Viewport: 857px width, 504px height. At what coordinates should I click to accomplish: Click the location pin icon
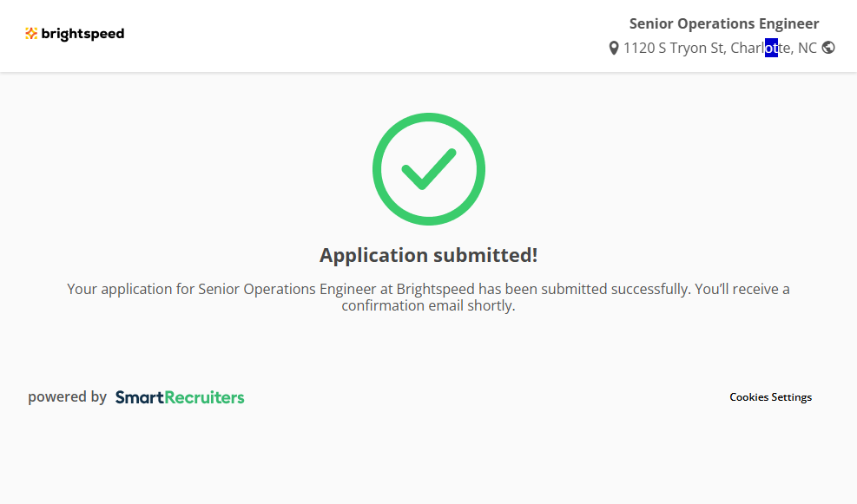[614, 49]
